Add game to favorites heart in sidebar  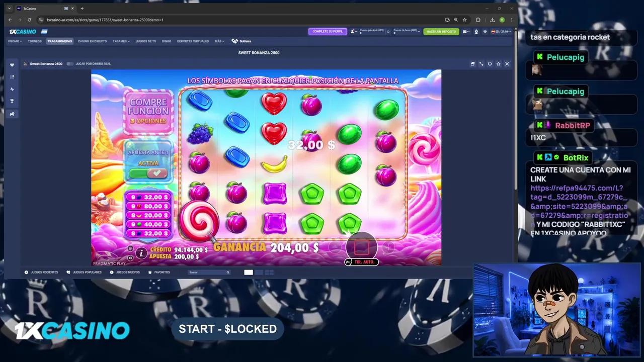click(x=12, y=65)
